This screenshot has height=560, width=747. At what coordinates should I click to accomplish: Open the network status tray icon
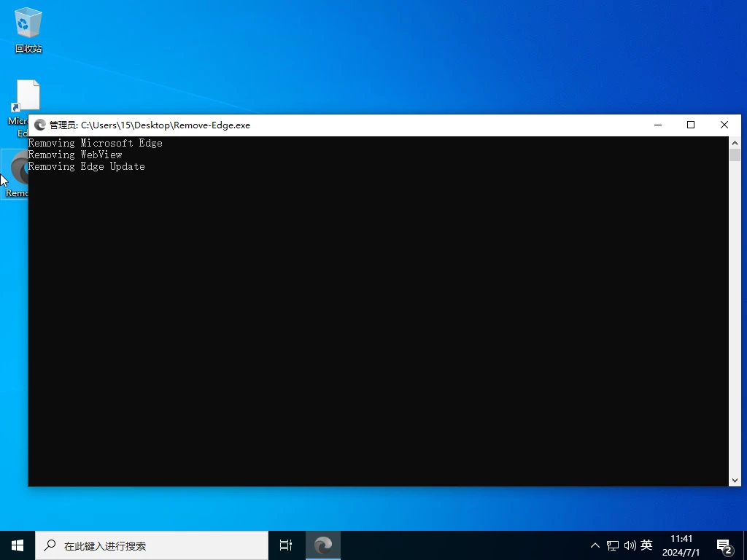[x=613, y=545]
